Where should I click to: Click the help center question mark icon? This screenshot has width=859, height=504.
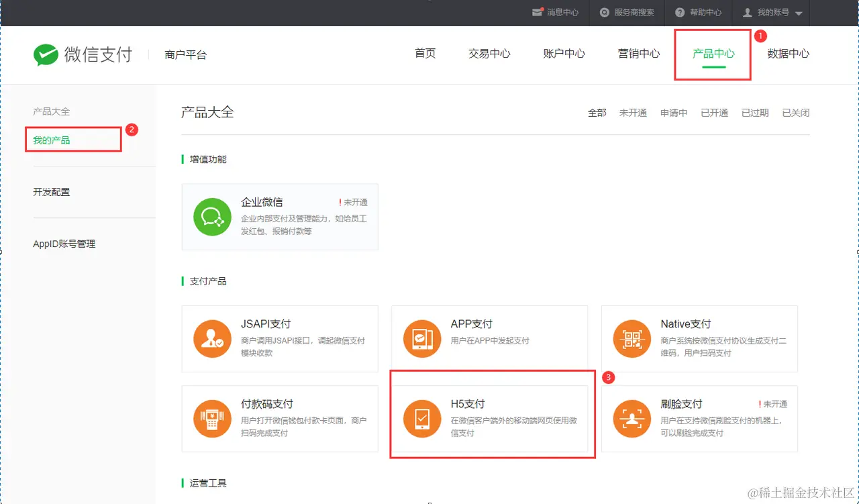pos(680,12)
